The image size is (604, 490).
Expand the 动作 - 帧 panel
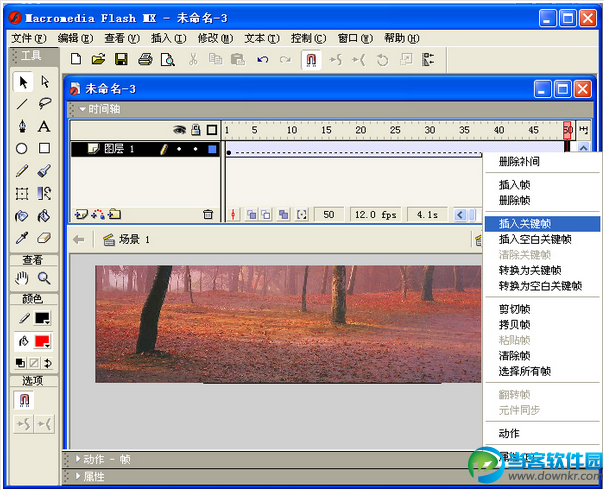click(x=77, y=459)
